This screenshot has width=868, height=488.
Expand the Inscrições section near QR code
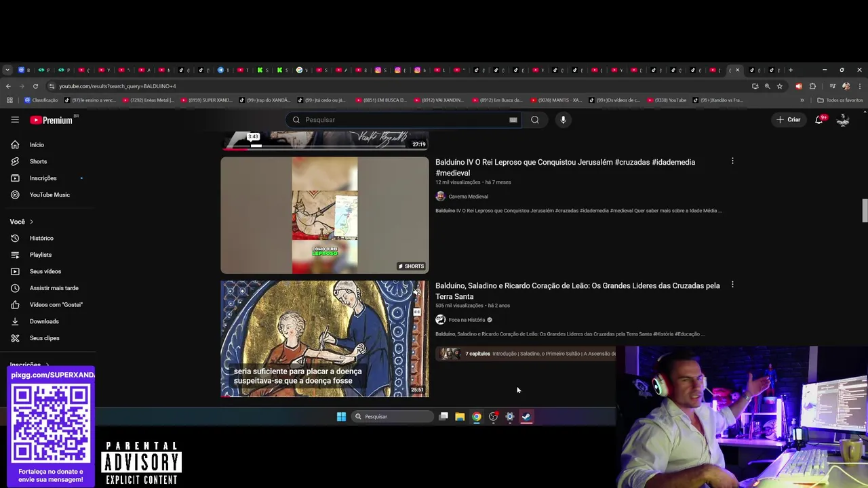(46, 365)
